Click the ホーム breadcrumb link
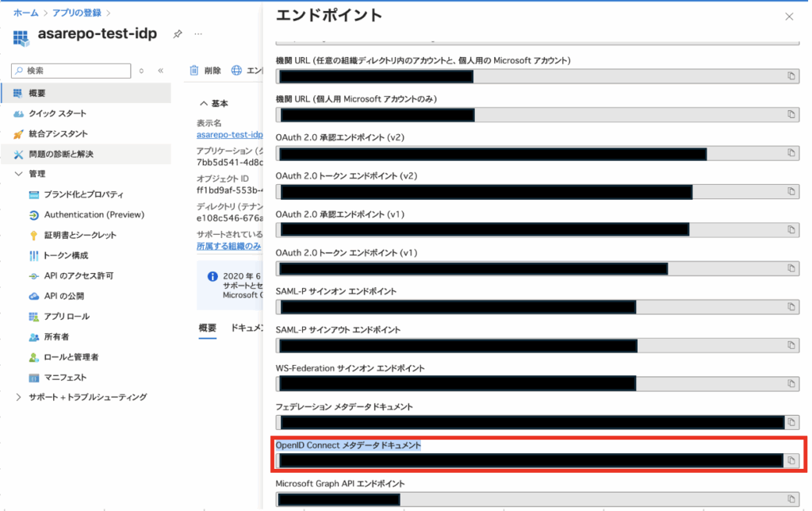Screen dimensions: 812x511 pos(25,13)
